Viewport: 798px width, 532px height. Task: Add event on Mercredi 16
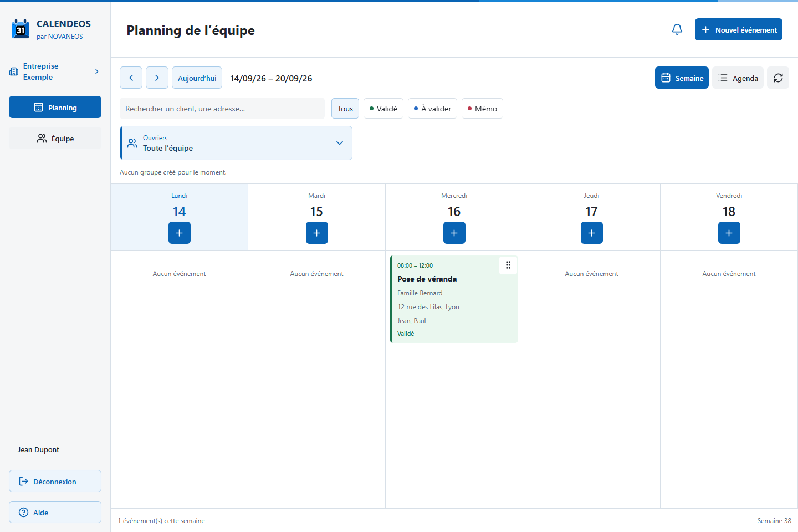tap(454, 233)
